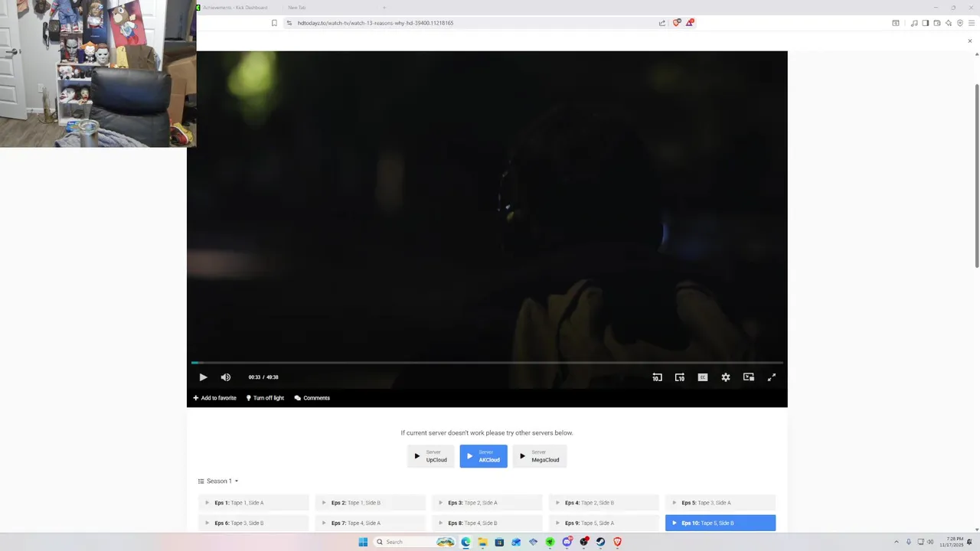The height and width of the screenshot is (551, 980).
Task: Open Eps 10: Tape 5, Side B
Action: point(720,523)
